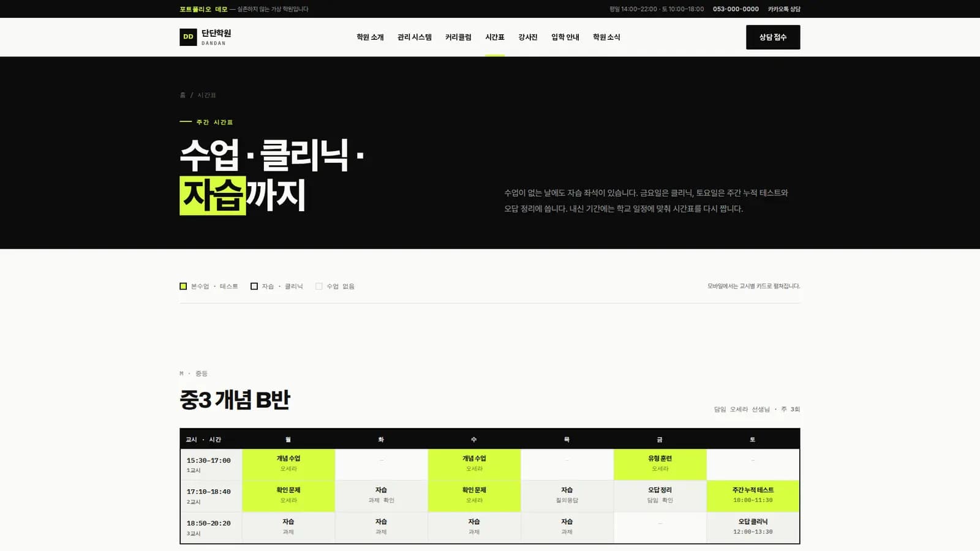Select the 17:10–18:40 period cell
The width and height of the screenshot is (980, 551).
[x=211, y=496]
